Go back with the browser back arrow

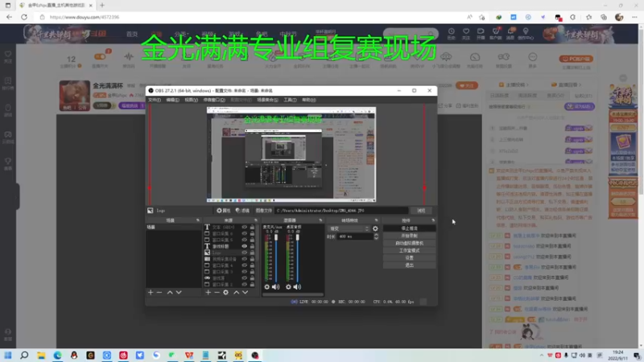[x=9, y=17]
